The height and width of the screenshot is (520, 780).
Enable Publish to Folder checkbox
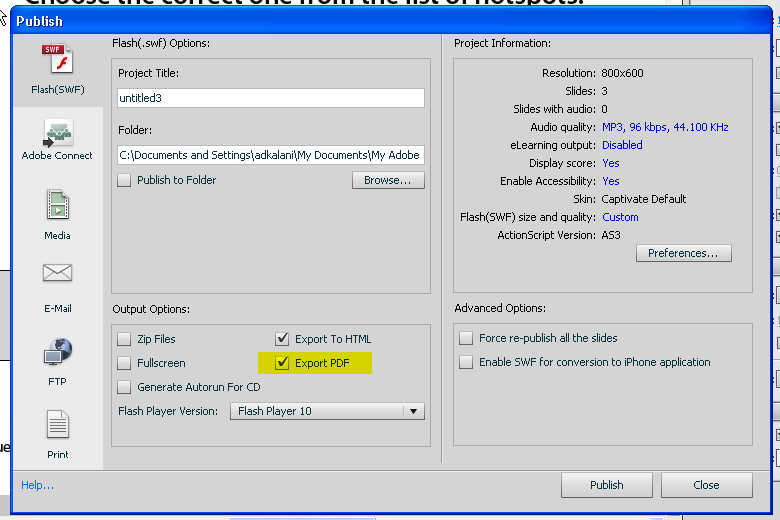click(124, 180)
